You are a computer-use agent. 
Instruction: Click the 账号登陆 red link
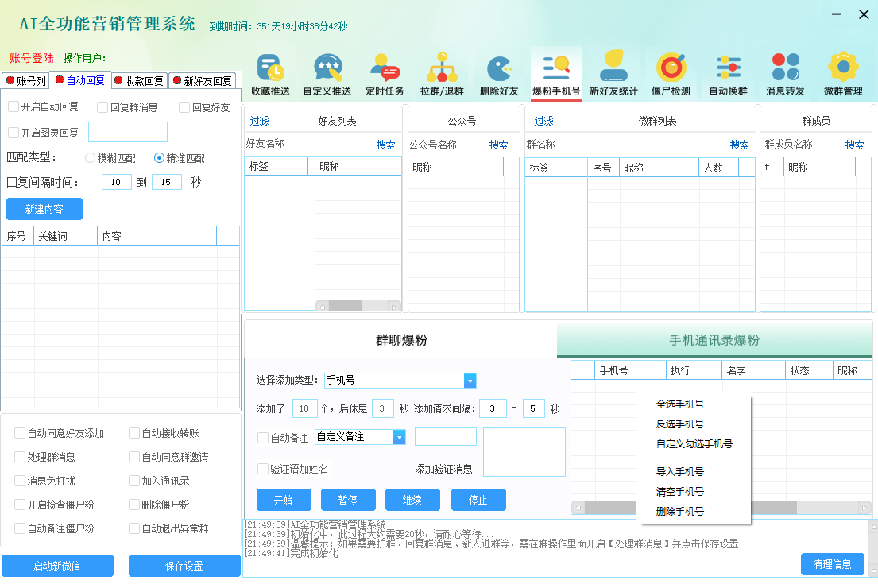31,58
